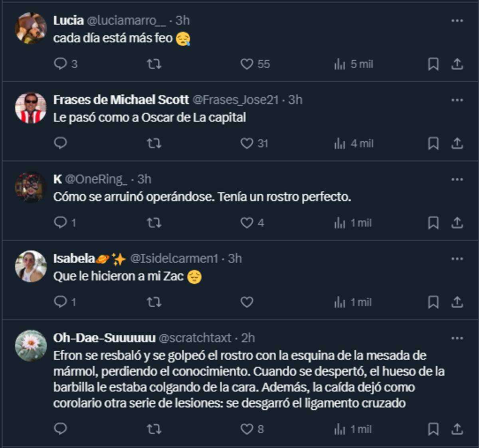
Task: Like K's tweet about rostro perfecto
Action: point(247,223)
